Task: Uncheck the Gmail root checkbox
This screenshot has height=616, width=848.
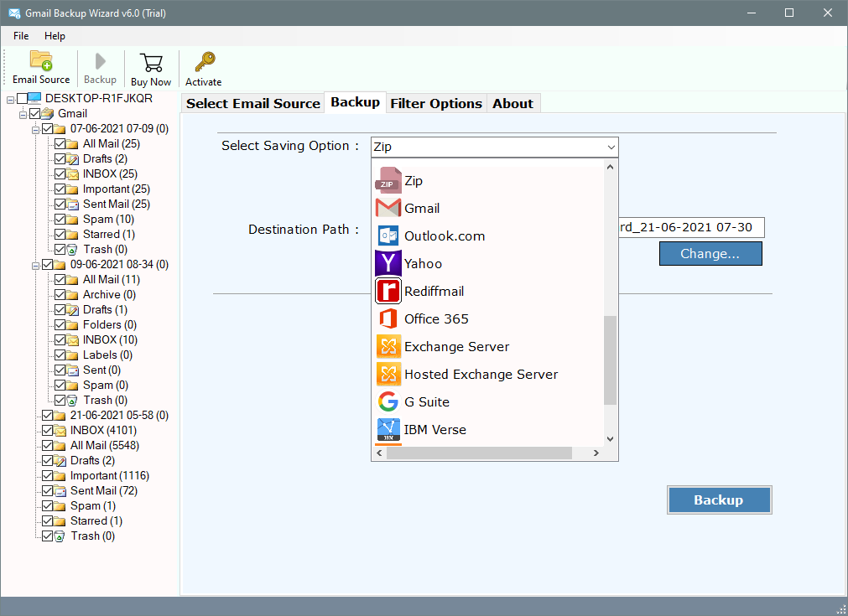Action: point(35,113)
